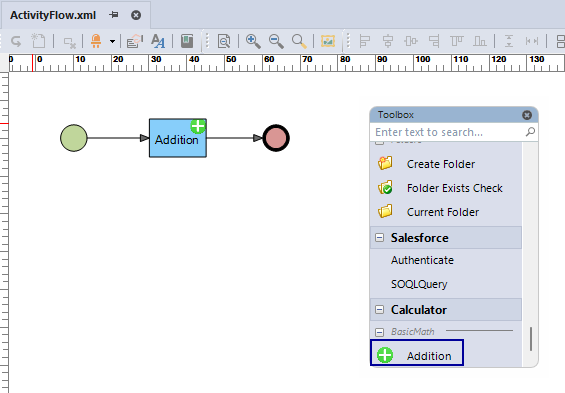The height and width of the screenshot is (393, 565).
Task: Click the horizontal spacing icon
Action: point(532,41)
